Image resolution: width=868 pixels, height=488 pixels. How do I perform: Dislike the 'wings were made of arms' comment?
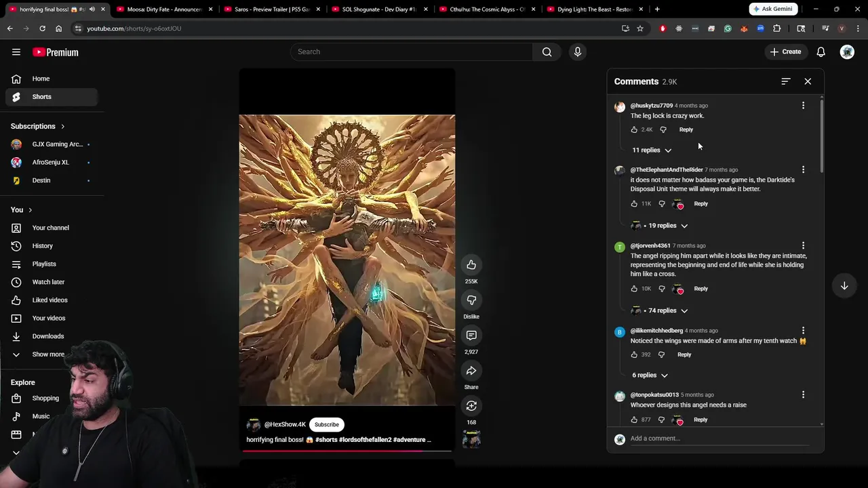pyautogui.click(x=661, y=354)
